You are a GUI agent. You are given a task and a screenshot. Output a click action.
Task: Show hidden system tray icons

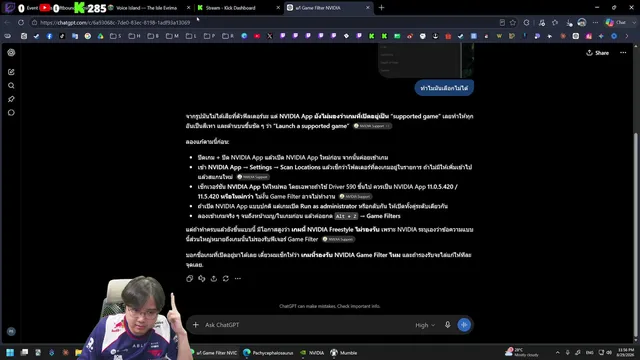(558, 353)
